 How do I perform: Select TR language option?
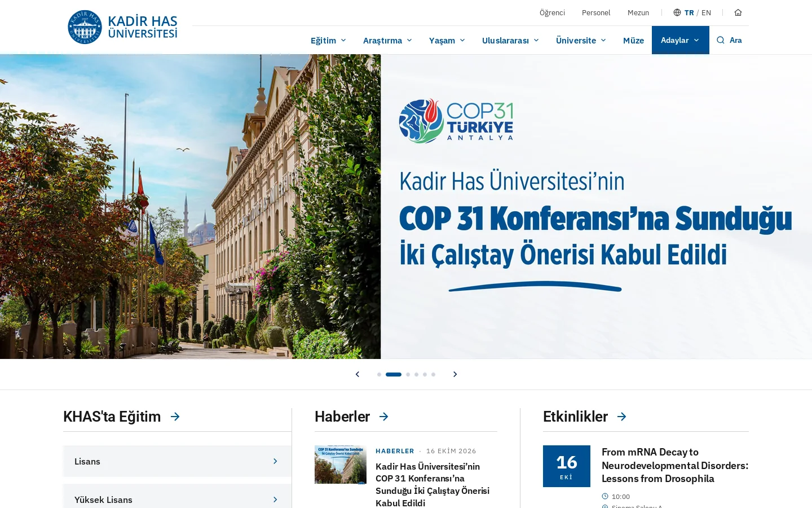tap(689, 12)
